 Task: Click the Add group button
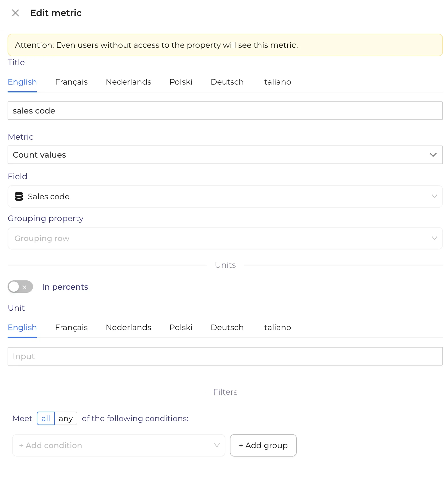263,445
